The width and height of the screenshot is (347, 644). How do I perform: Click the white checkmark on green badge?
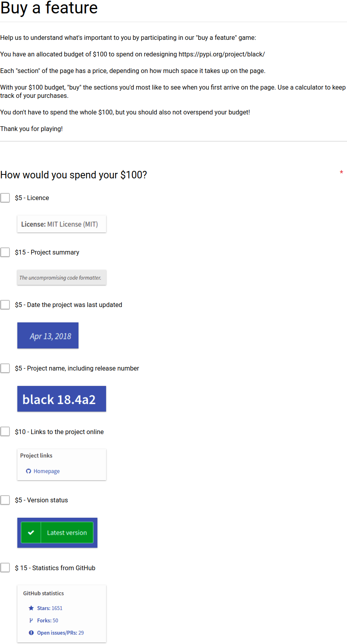pyautogui.click(x=31, y=533)
